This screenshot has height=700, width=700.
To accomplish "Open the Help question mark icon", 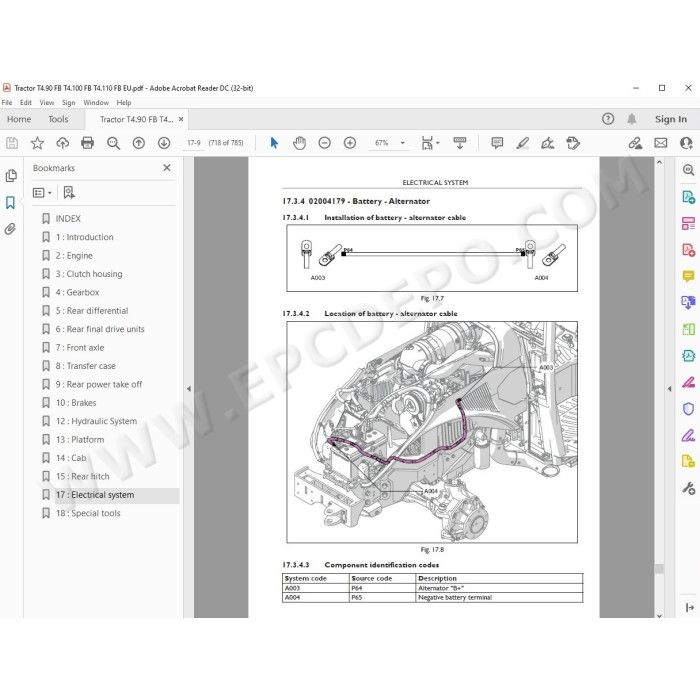I will 608,119.
